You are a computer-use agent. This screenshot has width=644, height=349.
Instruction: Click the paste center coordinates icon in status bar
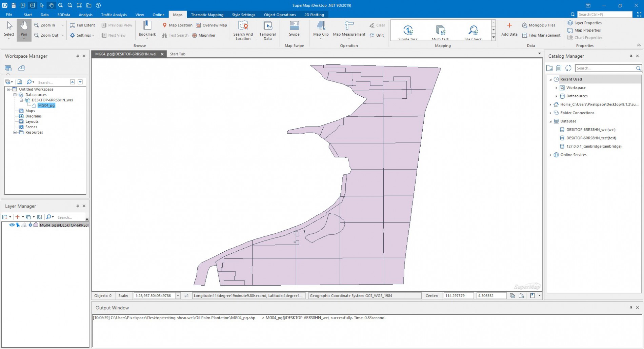point(521,296)
